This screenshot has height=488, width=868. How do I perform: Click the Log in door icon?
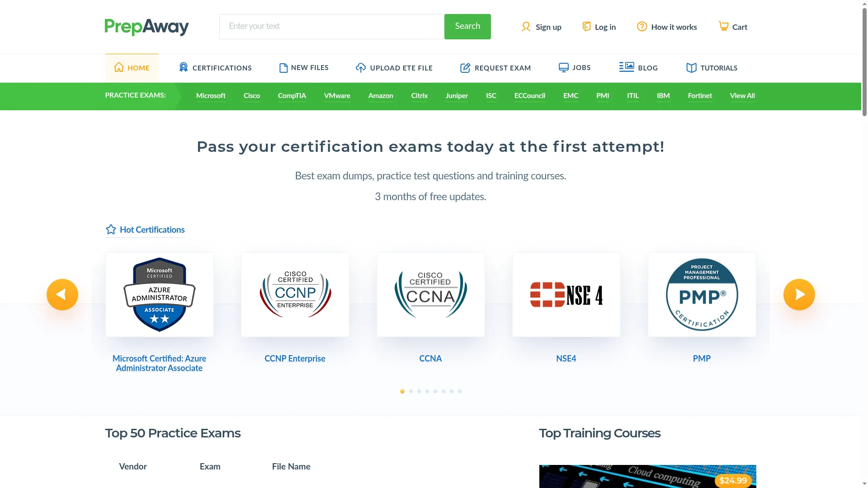click(x=586, y=27)
